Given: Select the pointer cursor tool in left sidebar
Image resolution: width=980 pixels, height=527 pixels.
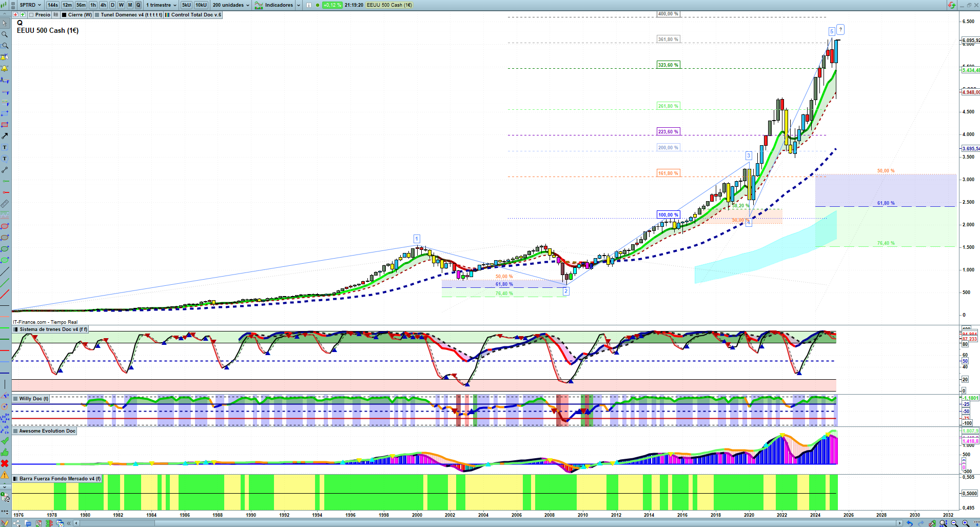Looking at the screenshot, I should coord(5,23).
